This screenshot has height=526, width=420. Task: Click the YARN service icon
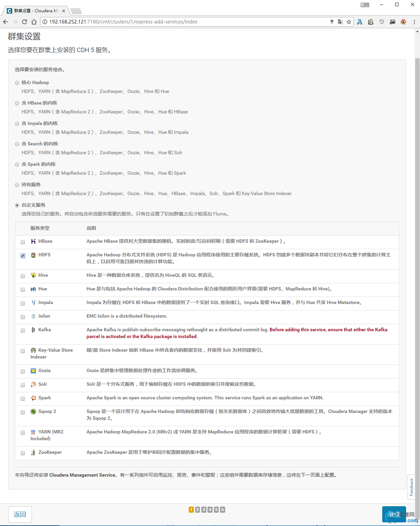[x=33, y=432]
